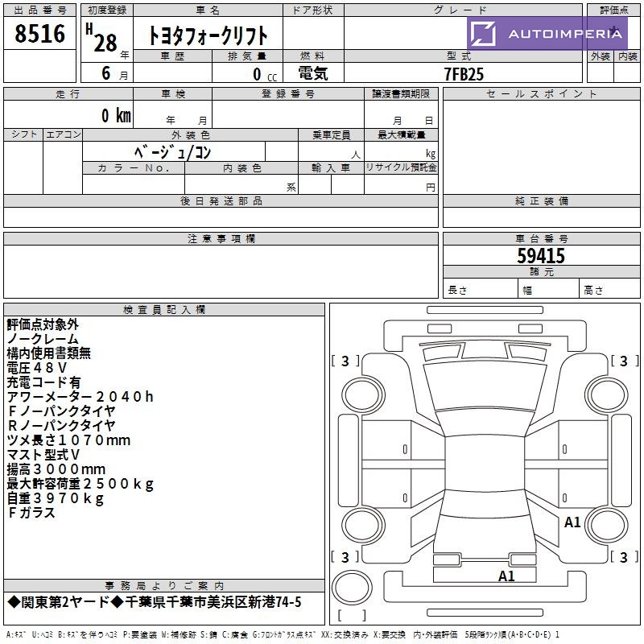This screenshot has width=644, height=644.
Task: Click the load capacity note 最大許容荷重2500kg
Action: point(80,484)
